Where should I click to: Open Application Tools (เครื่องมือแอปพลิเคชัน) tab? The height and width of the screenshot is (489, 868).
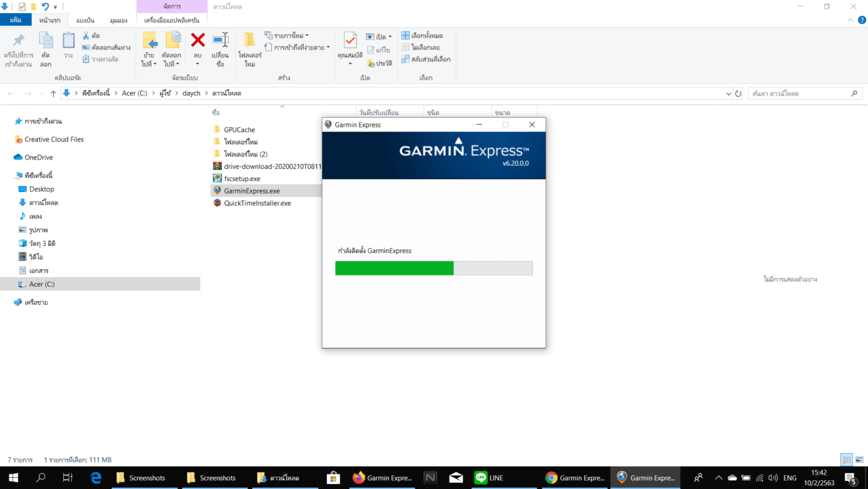click(172, 20)
